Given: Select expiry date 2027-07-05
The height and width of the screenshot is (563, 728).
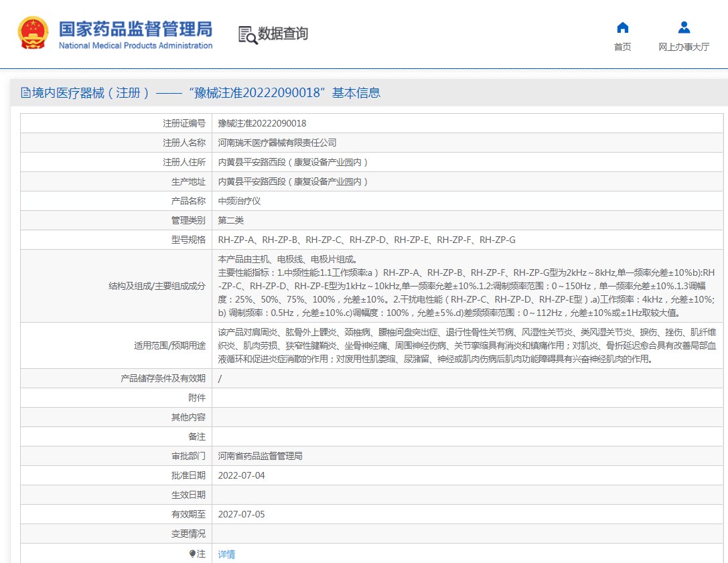Looking at the screenshot, I should click(241, 514).
